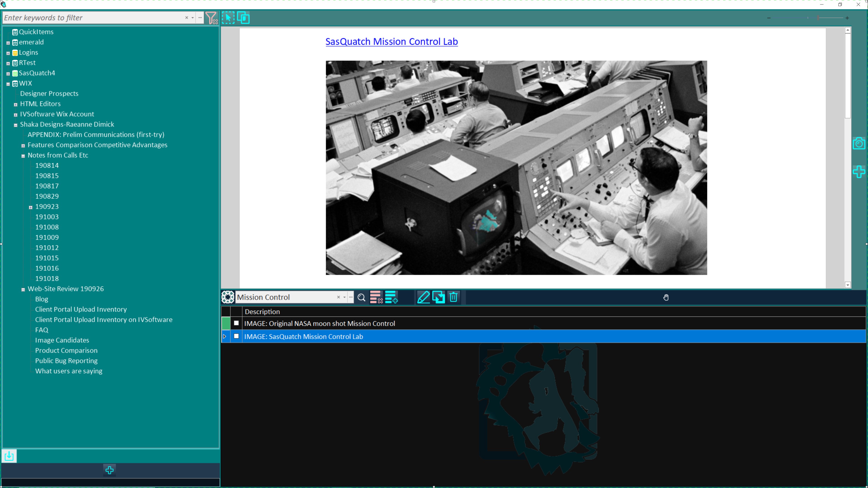Viewport: 868px width, 488px height.
Task: Expand the 190923 tree node
Action: pyautogui.click(x=31, y=207)
